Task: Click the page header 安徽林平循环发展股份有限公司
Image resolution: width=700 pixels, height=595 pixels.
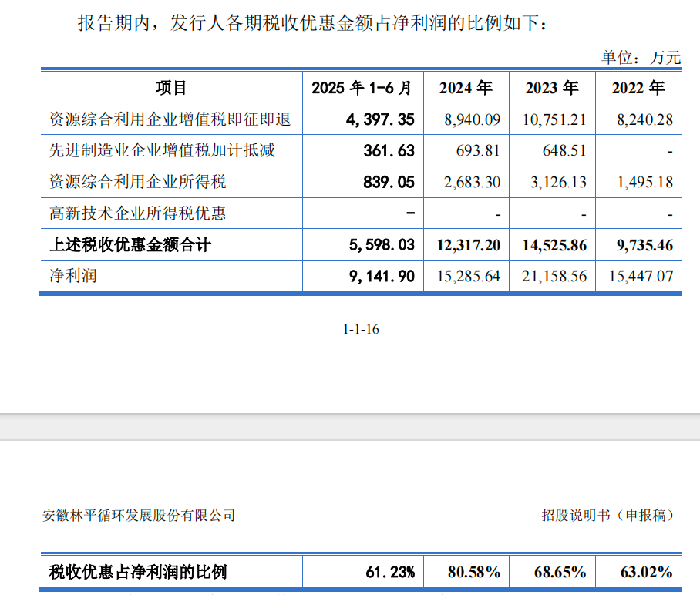Action: (139, 516)
